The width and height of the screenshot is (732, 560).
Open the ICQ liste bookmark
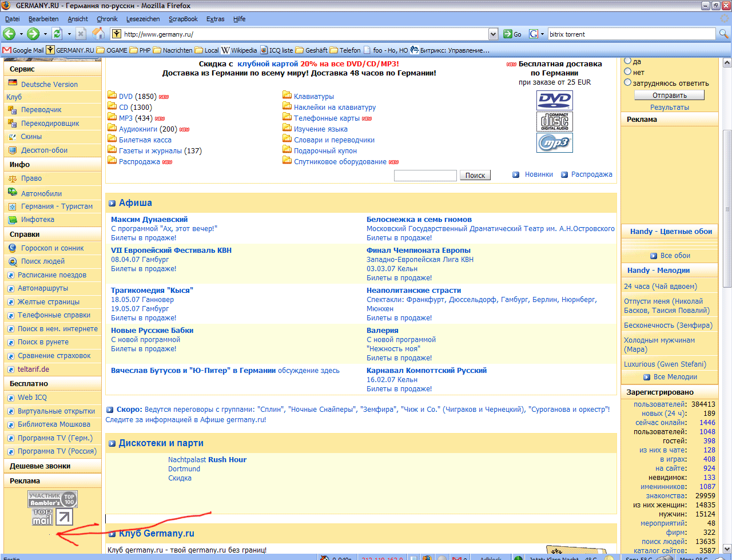(x=277, y=50)
